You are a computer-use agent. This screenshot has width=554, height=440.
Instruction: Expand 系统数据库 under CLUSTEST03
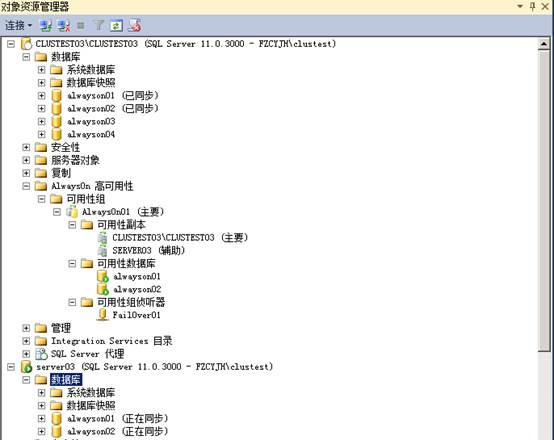click(41, 70)
